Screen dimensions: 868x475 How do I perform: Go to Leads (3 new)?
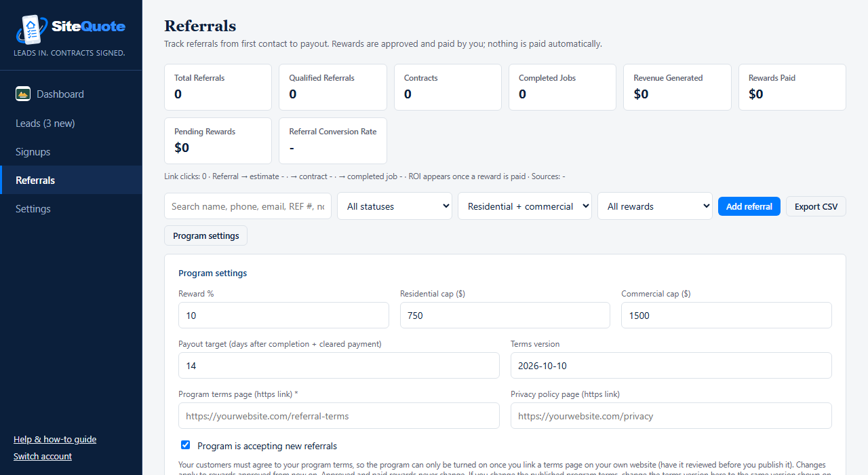(x=71, y=123)
